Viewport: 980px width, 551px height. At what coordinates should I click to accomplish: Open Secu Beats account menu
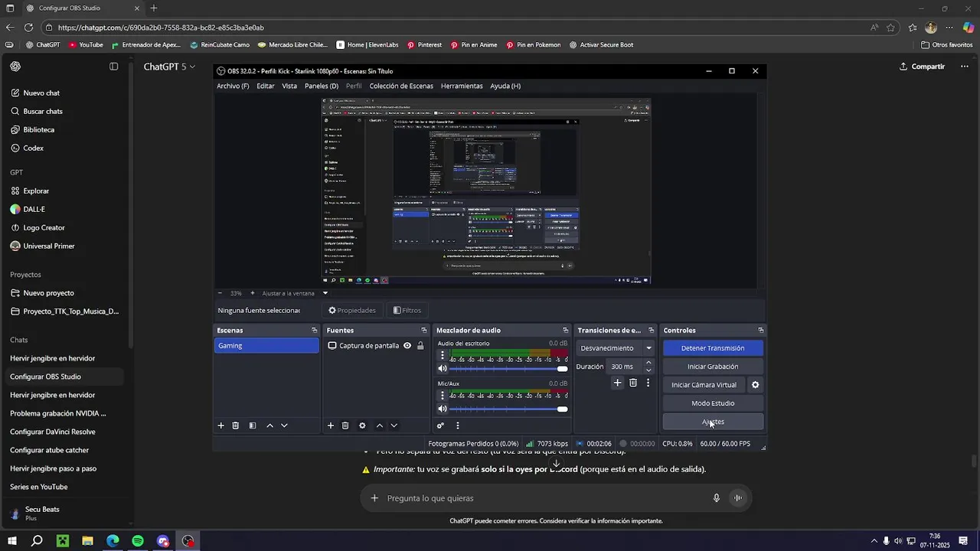(64, 514)
